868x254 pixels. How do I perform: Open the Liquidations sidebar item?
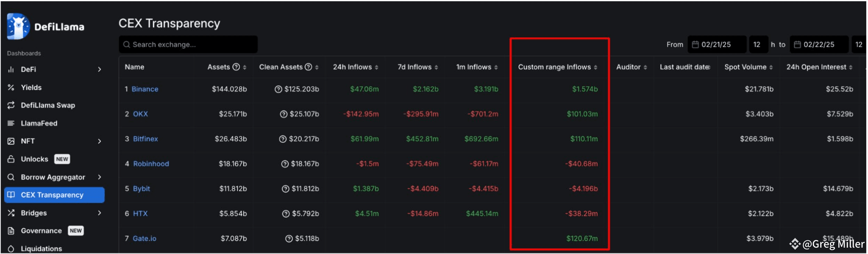pos(41,248)
